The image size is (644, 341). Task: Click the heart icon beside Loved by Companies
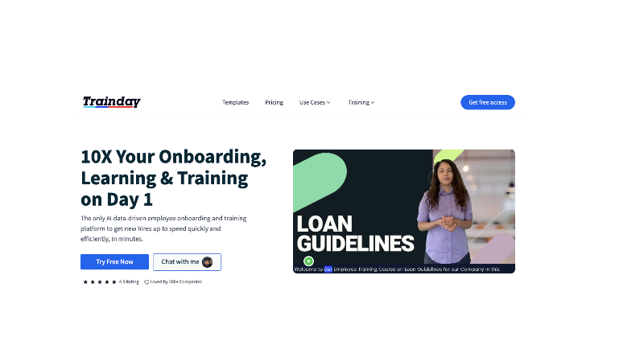(147, 282)
